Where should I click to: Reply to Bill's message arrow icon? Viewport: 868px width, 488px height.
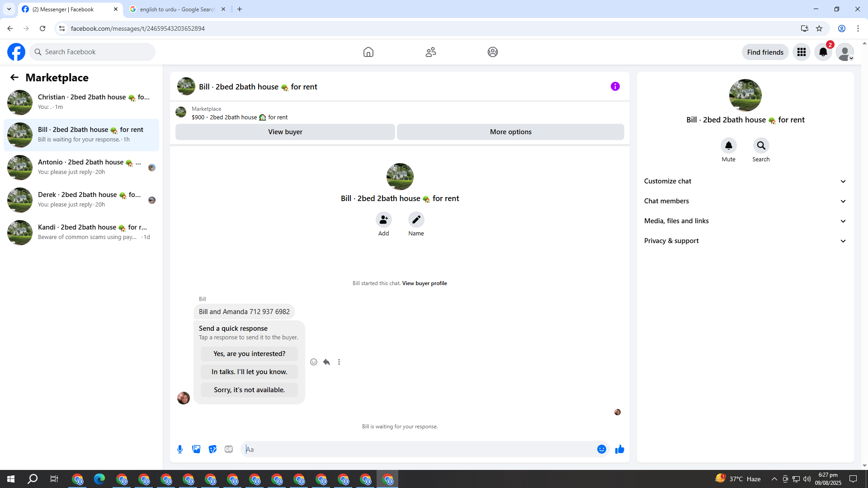click(326, 362)
